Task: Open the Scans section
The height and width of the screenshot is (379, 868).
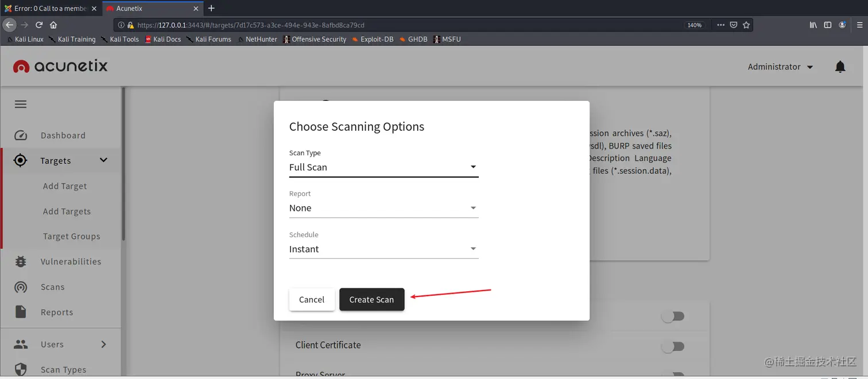Action: point(52,287)
